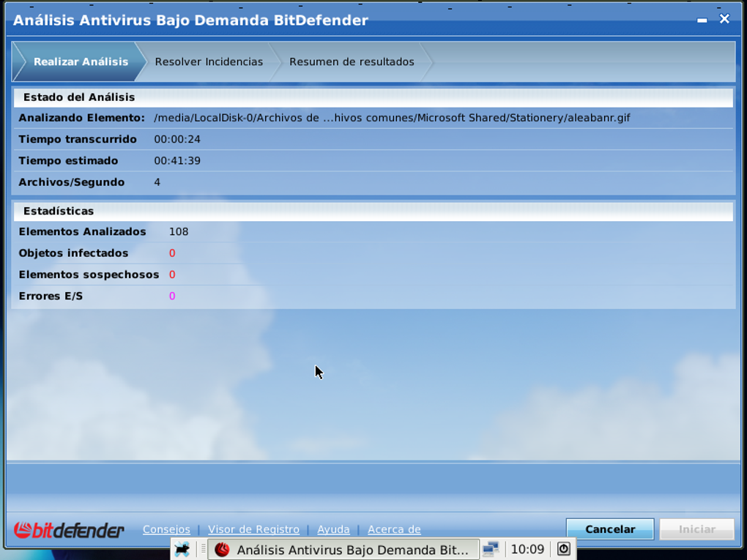Click the Tiempo transcurrido label

pyautogui.click(x=78, y=140)
